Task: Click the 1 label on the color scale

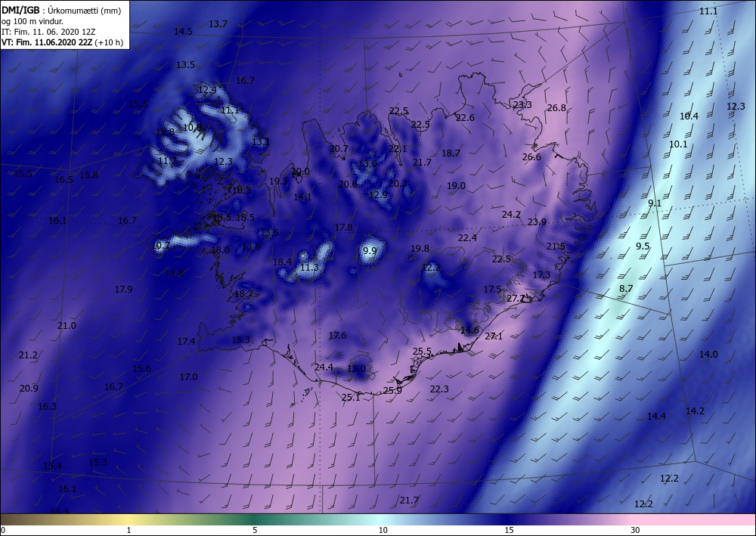Action: tap(129, 530)
